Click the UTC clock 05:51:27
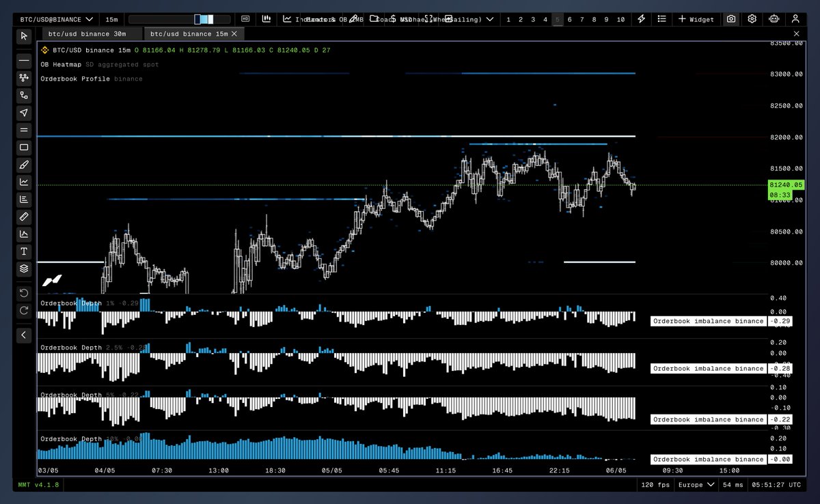The height and width of the screenshot is (504, 820). pos(777,484)
